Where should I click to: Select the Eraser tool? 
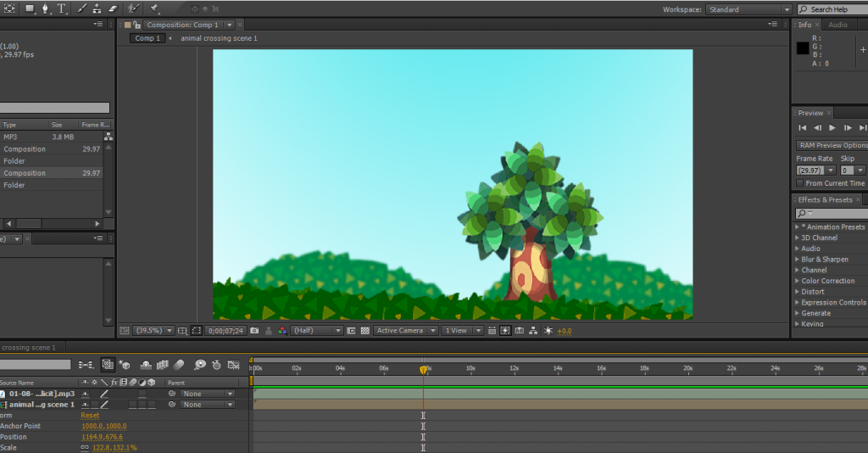pos(113,8)
